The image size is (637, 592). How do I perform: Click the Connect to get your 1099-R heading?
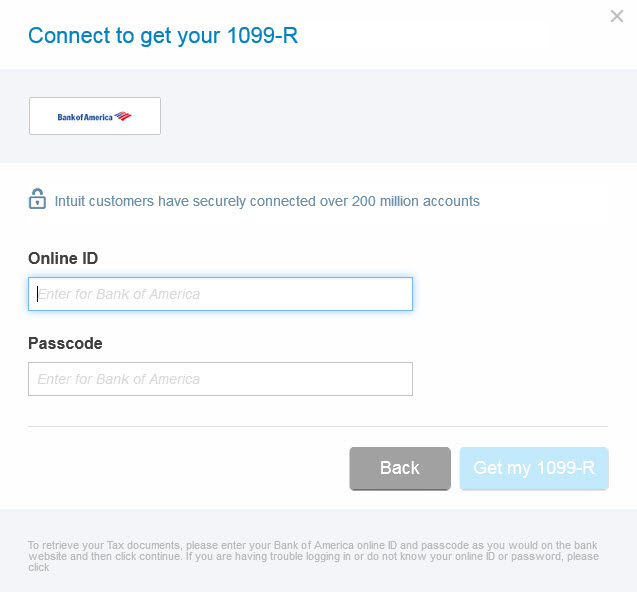163,35
